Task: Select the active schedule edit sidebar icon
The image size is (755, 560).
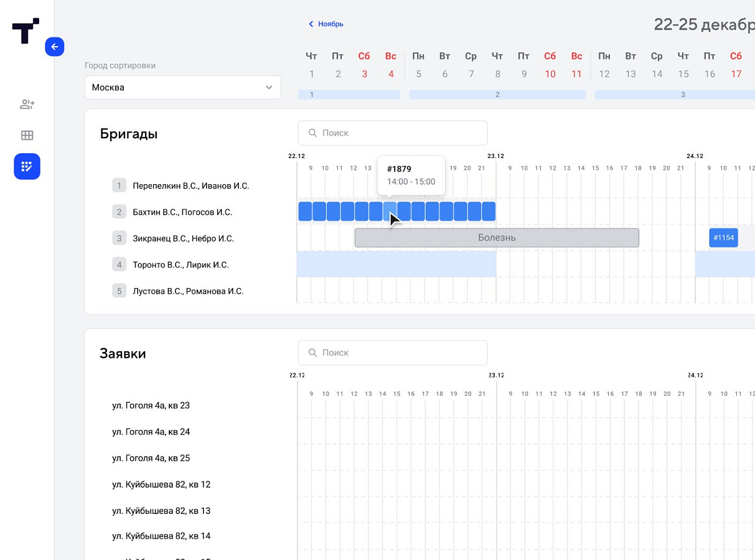Action: (27, 167)
